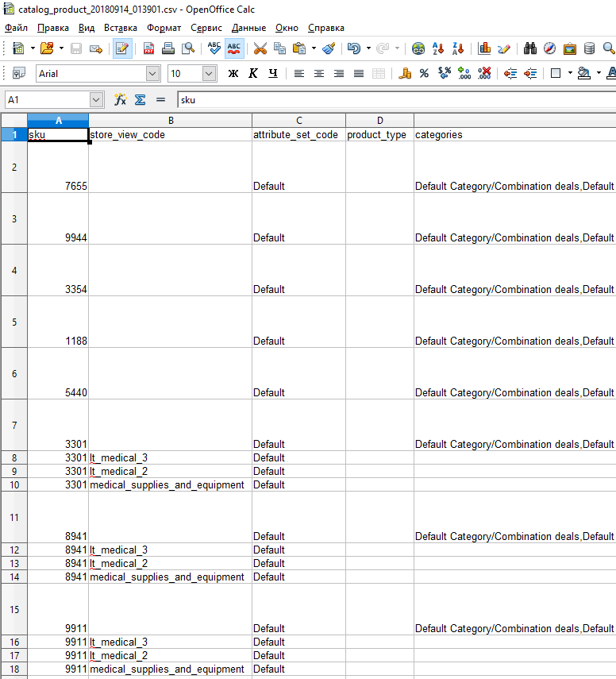616x679 pixels.
Task: Expand the Name Box cell reference dropdown
Action: click(96, 100)
